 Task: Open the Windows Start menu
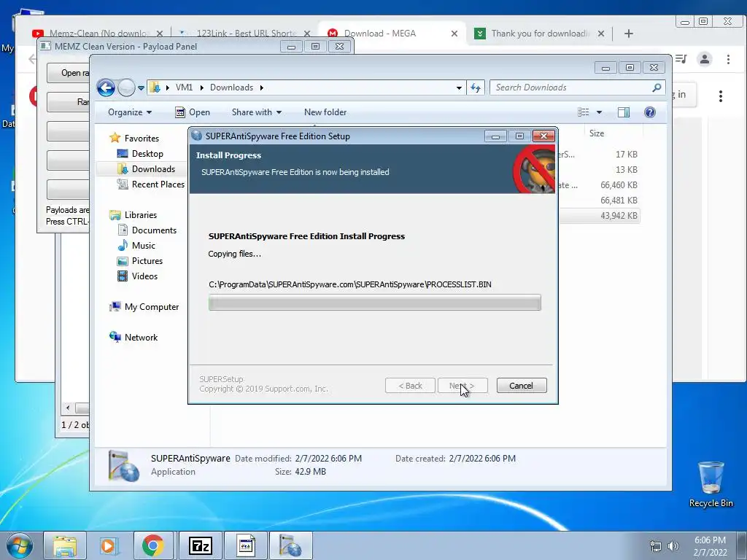coord(20,545)
